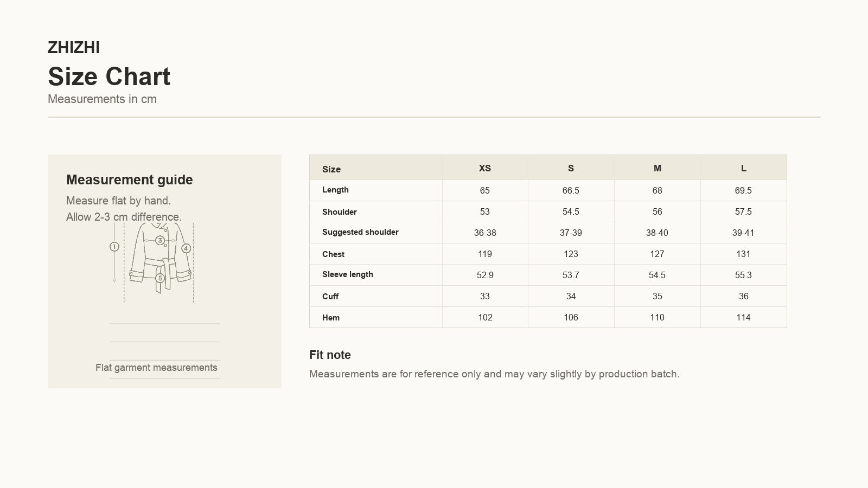The height and width of the screenshot is (488, 868).
Task: Click the circled number 4 sleeve marker
Action: [x=186, y=248]
